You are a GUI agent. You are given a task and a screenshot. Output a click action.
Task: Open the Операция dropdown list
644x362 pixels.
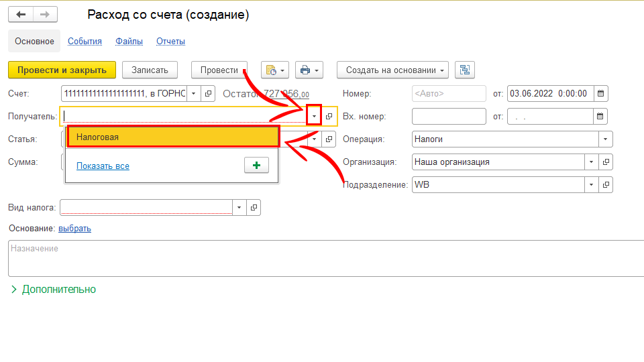606,139
